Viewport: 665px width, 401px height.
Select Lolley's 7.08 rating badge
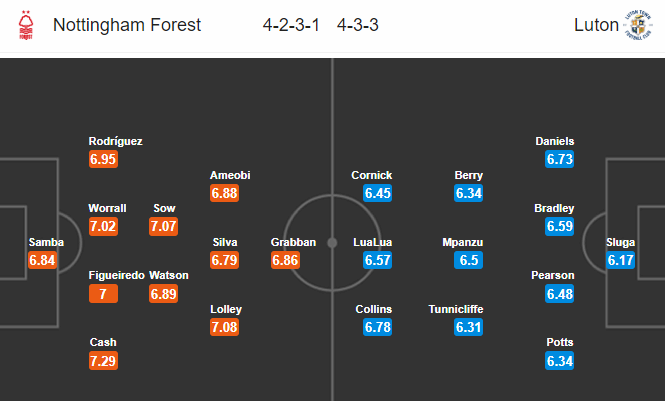pos(224,327)
